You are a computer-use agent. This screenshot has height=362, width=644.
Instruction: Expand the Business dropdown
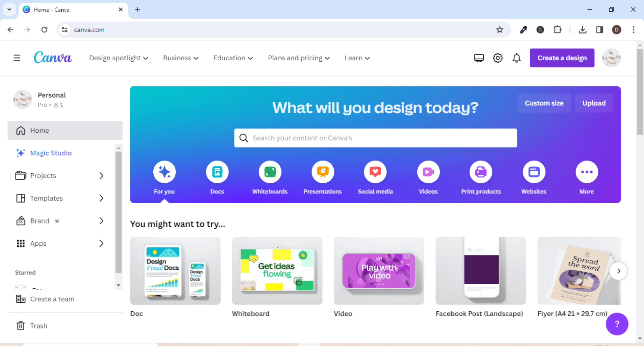pos(181,58)
